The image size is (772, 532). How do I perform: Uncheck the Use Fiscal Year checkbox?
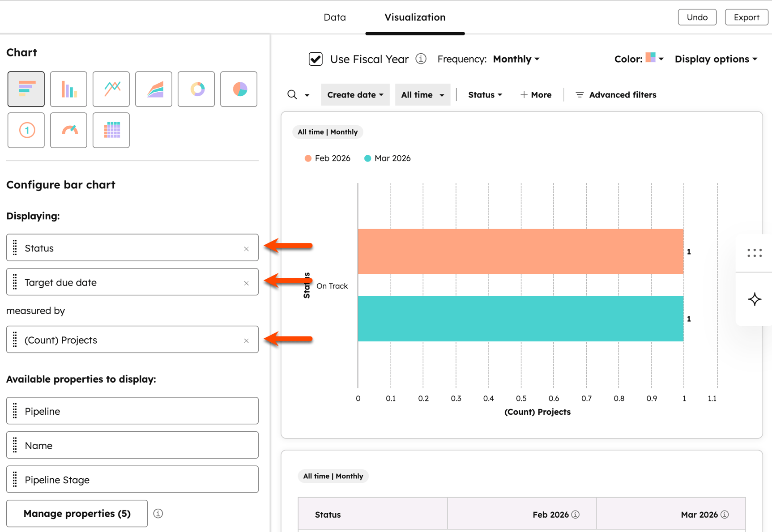click(316, 59)
